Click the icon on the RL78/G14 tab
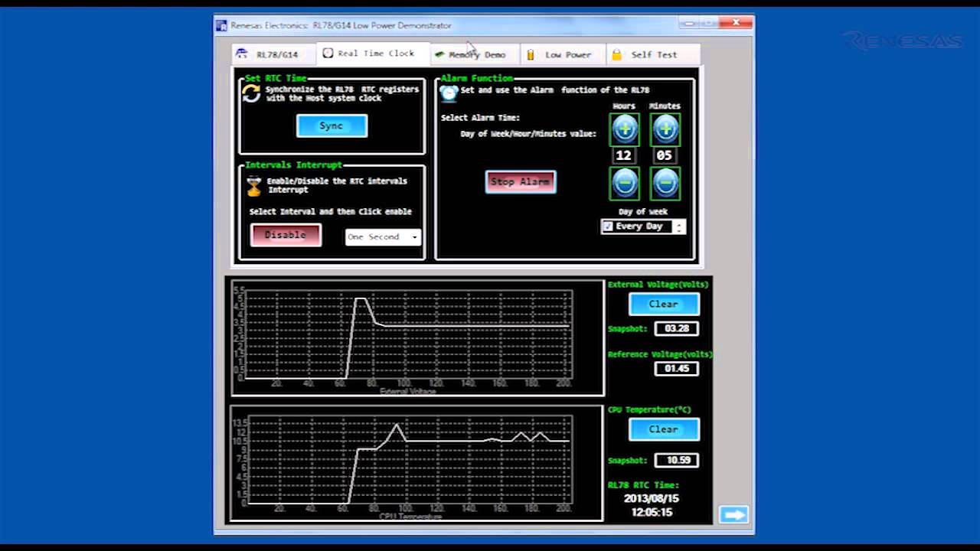Screen dimensions: 980x551 pyautogui.click(x=242, y=54)
